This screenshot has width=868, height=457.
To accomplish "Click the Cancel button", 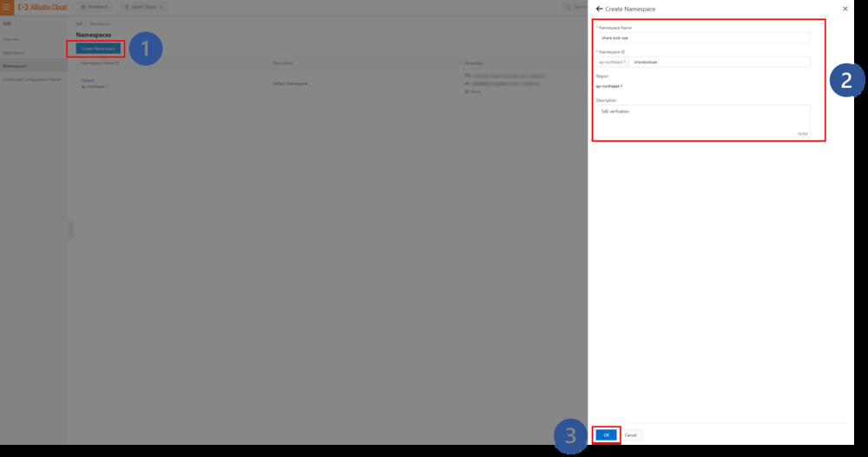I will (630, 434).
